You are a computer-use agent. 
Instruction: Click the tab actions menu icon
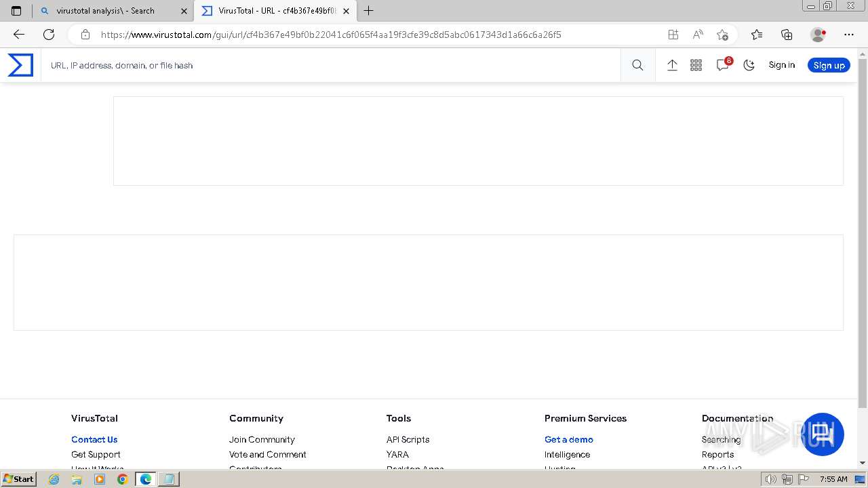[16, 11]
